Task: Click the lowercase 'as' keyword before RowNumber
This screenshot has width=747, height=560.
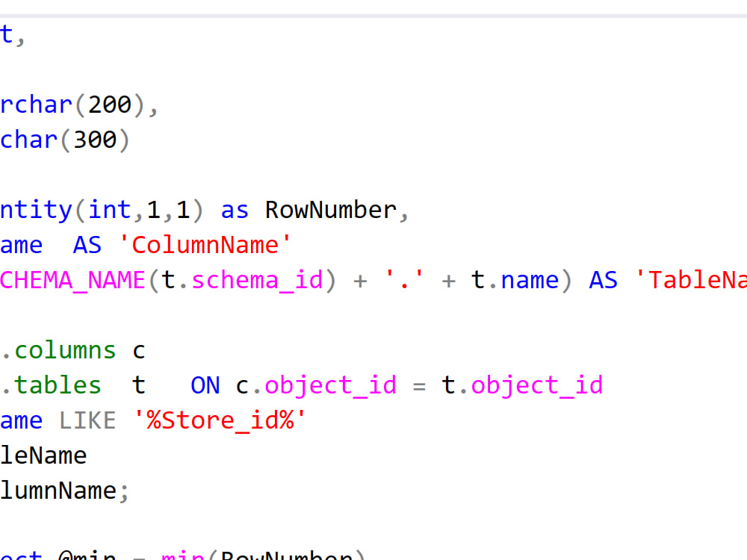Action: pyautogui.click(x=235, y=210)
